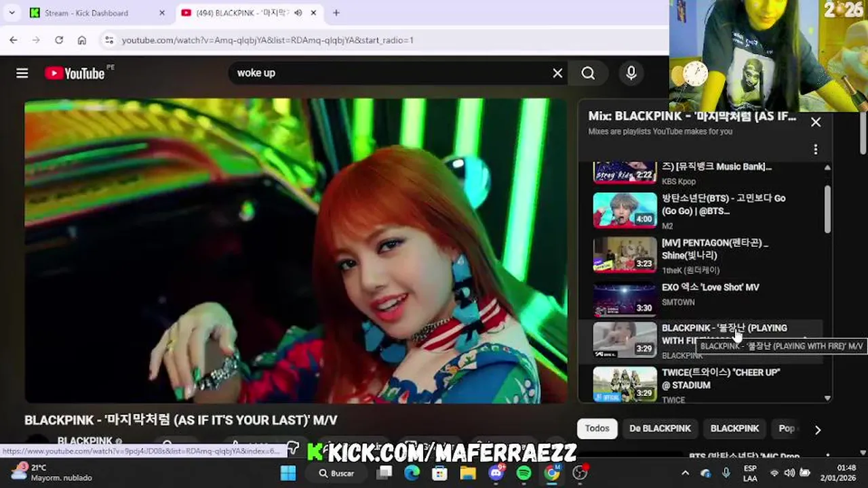868x488 pixels.
Task: Open 'BLACKPINK' channel name in playlist row
Action: pos(682,356)
